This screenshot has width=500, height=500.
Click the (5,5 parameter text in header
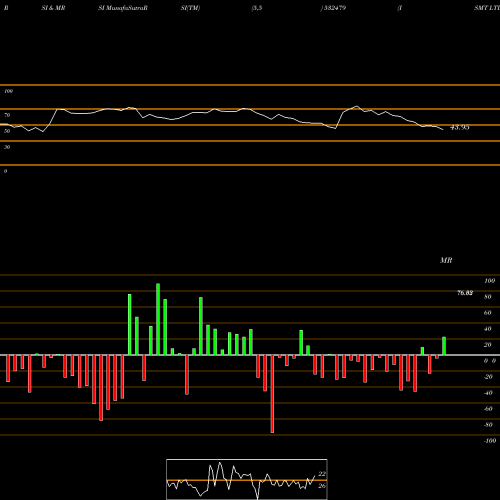coord(257,8)
